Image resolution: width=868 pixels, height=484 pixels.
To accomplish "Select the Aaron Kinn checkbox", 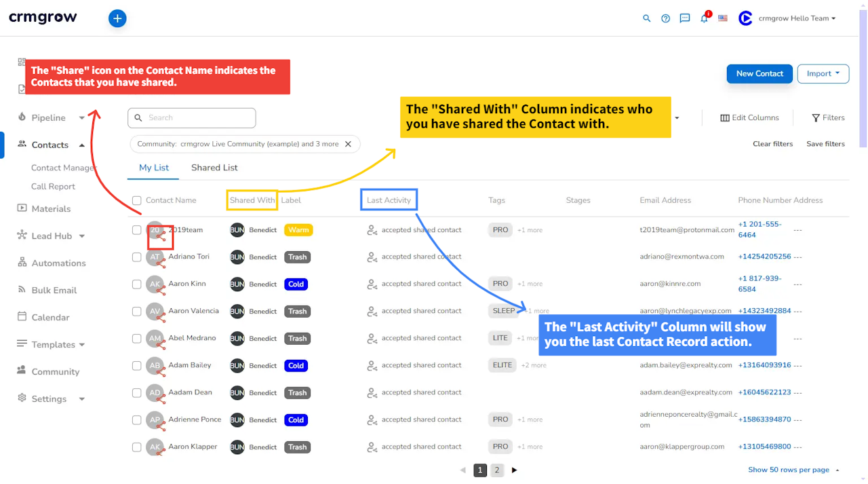I will tap(137, 284).
